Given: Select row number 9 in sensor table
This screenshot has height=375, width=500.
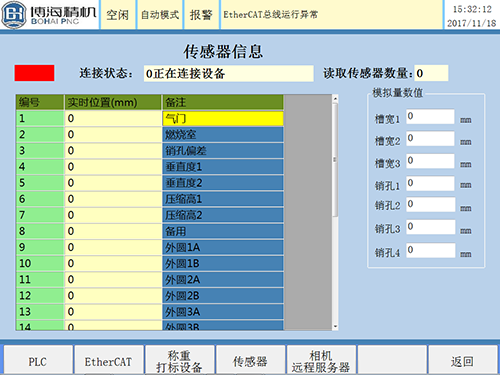Looking at the screenshot, I should (40, 247).
